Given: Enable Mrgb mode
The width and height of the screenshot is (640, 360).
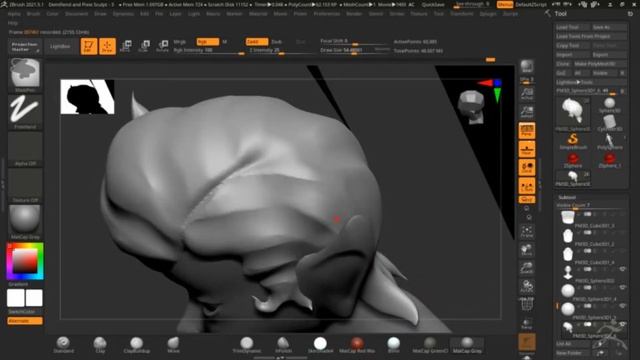Looking at the screenshot, I should tap(180, 42).
